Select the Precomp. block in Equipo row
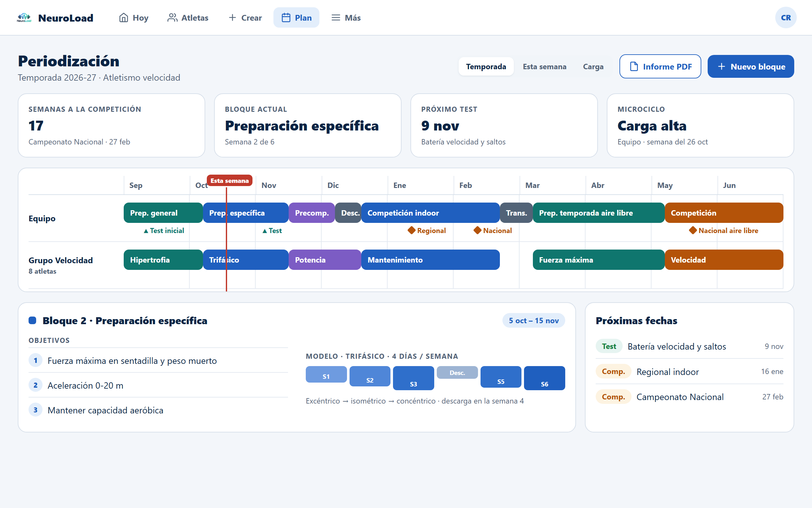 pyautogui.click(x=311, y=213)
